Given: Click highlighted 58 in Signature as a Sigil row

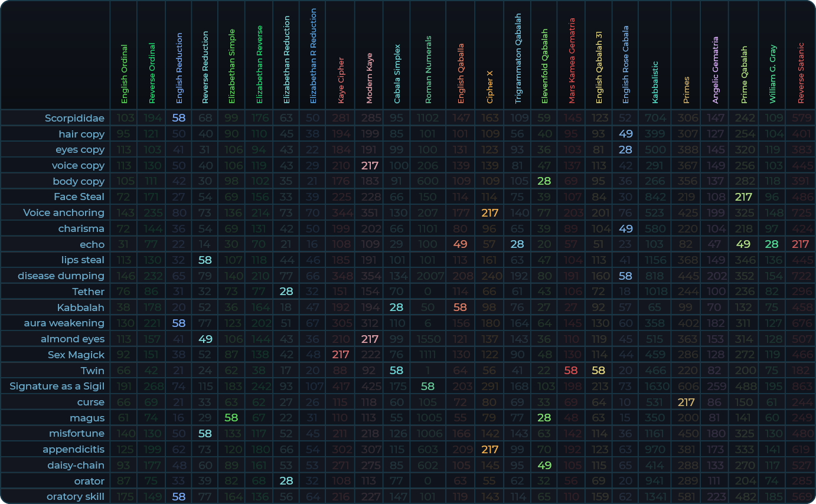Looking at the screenshot, I should [x=428, y=386].
